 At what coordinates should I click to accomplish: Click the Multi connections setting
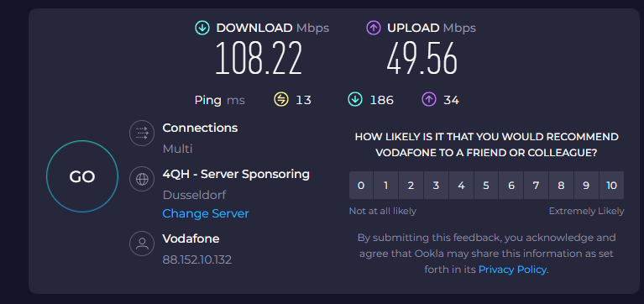click(177, 149)
